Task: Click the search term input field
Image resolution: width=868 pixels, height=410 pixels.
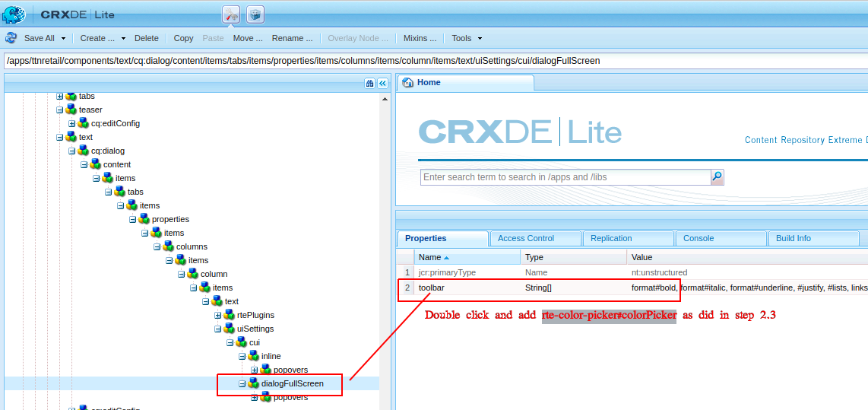Action: click(x=565, y=177)
